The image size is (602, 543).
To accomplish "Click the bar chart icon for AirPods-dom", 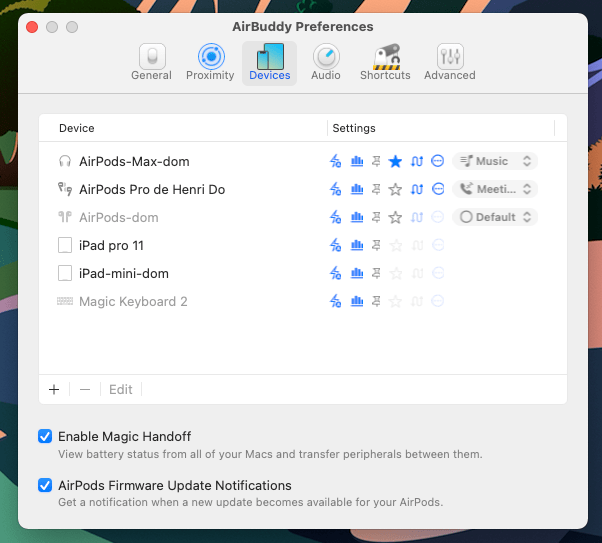I will pyautogui.click(x=357, y=217).
